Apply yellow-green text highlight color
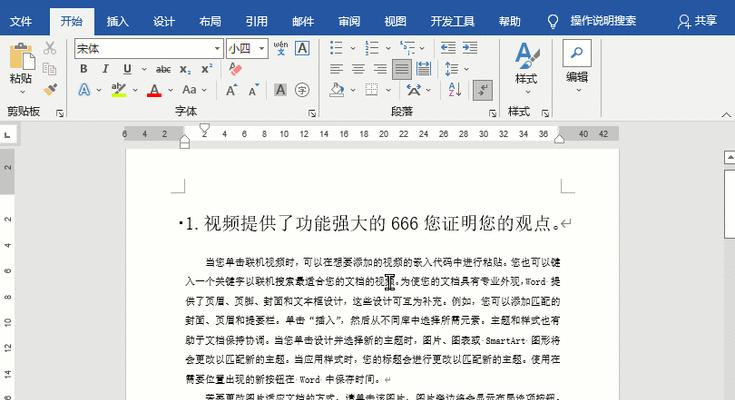Screen dimensions: 735x400 coord(119,90)
